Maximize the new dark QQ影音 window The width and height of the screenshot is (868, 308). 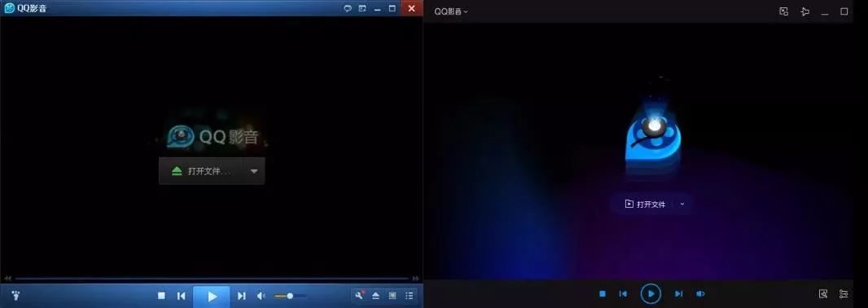844,11
